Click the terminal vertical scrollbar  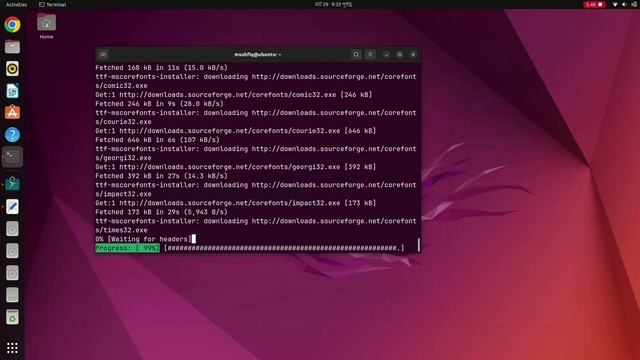pyautogui.click(x=419, y=245)
